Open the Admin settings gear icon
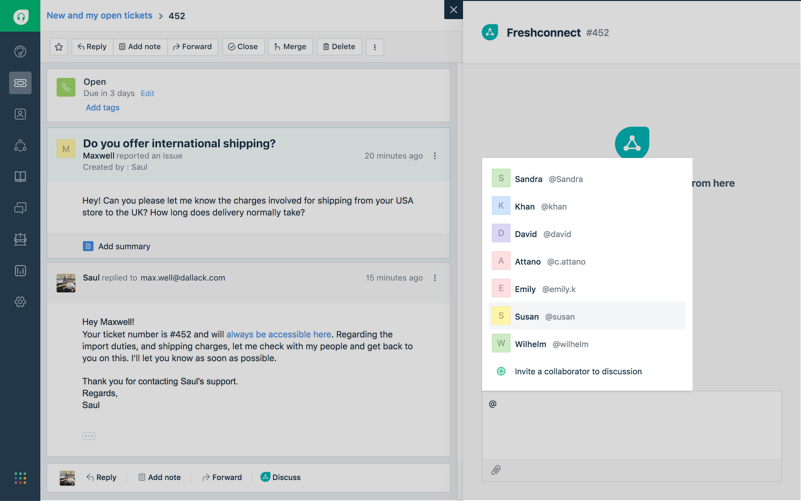The height and width of the screenshot is (501, 801). (x=20, y=302)
